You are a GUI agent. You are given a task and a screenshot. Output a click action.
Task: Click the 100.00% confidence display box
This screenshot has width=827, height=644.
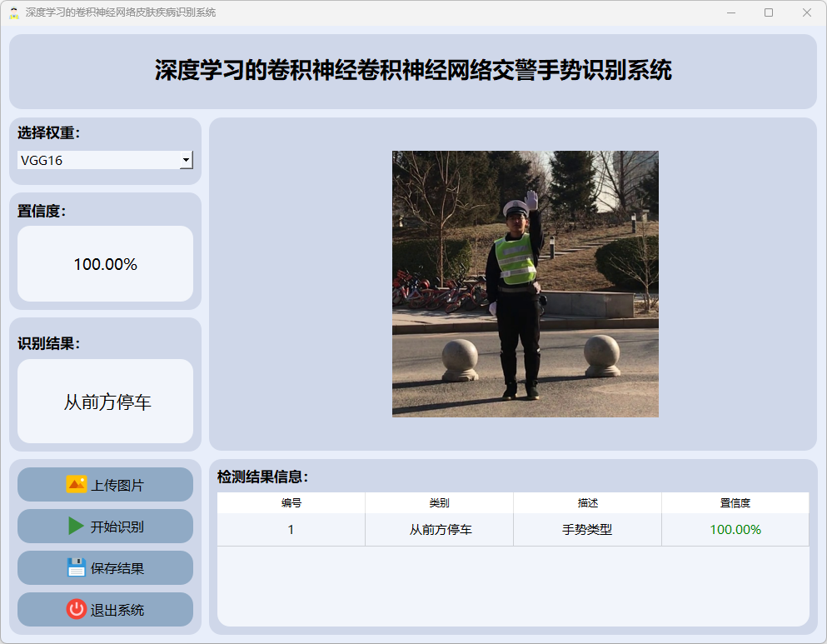pyautogui.click(x=105, y=264)
